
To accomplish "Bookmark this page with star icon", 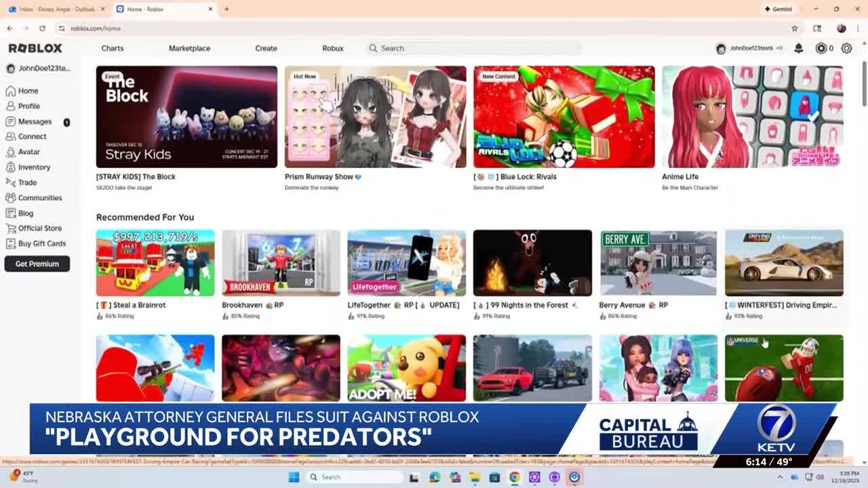I will click(x=794, y=28).
